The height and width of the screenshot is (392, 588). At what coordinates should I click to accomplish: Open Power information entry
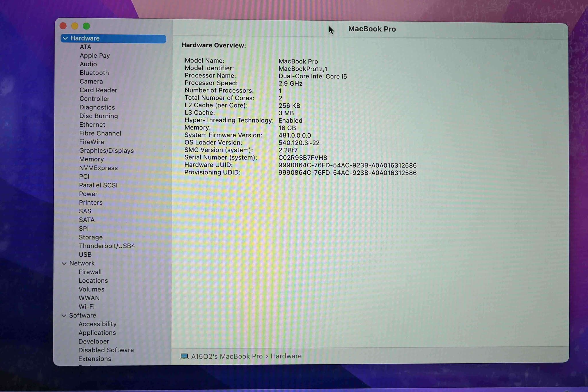click(88, 194)
